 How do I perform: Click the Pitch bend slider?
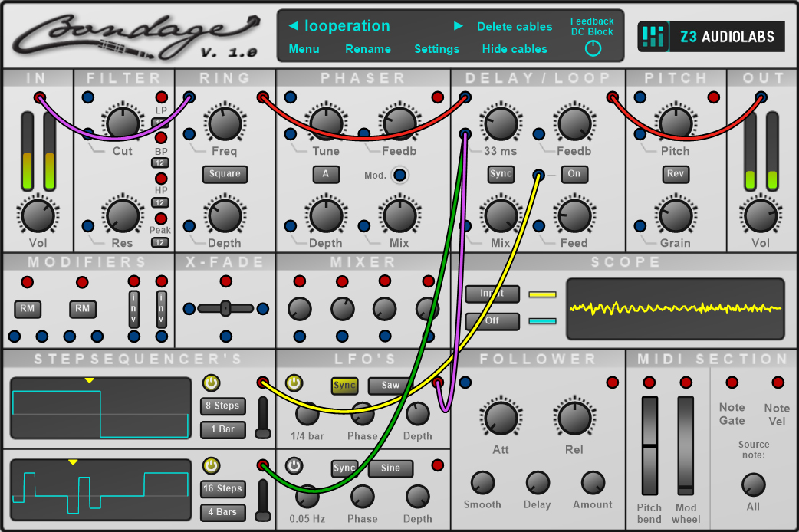click(x=649, y=446)
